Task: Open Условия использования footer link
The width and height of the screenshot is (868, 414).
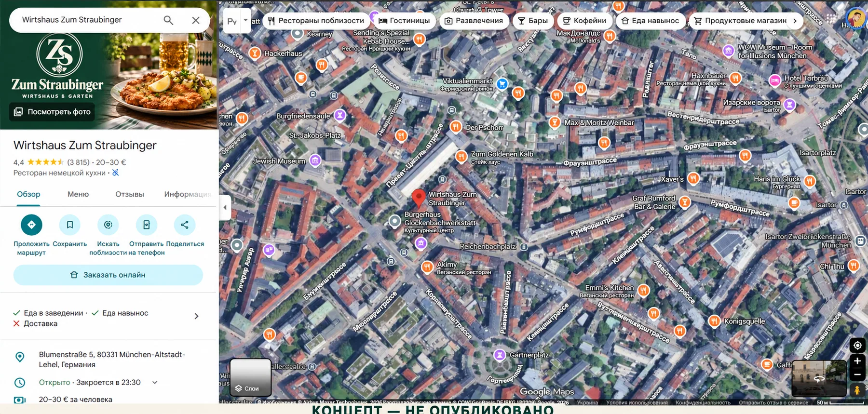Action: (x=637, y=402)
